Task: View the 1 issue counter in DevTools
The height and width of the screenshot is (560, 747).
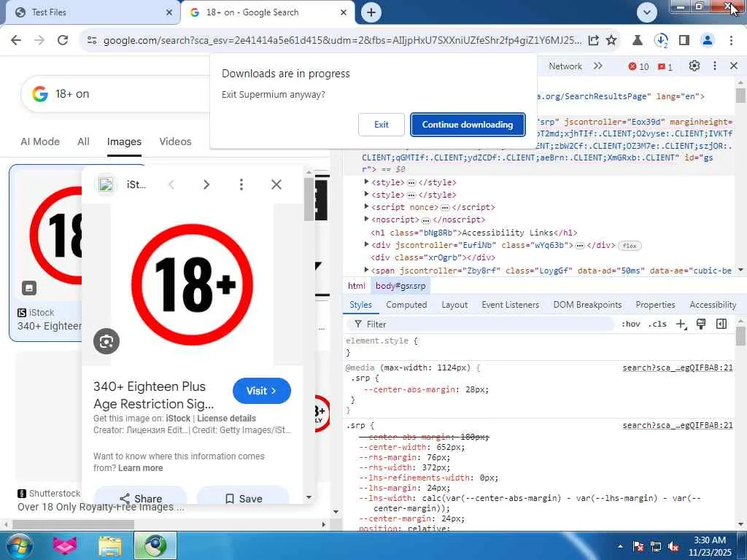Action: click(665, 66)
